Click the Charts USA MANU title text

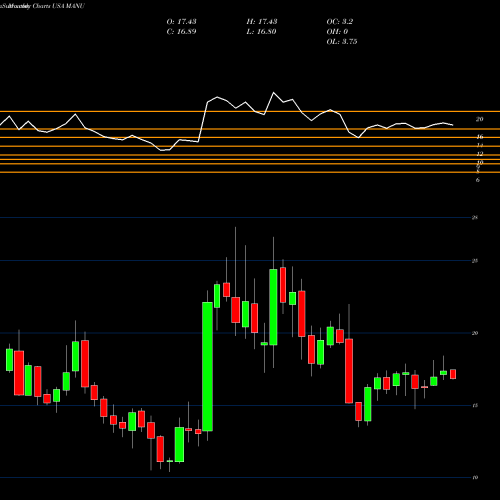58,6
